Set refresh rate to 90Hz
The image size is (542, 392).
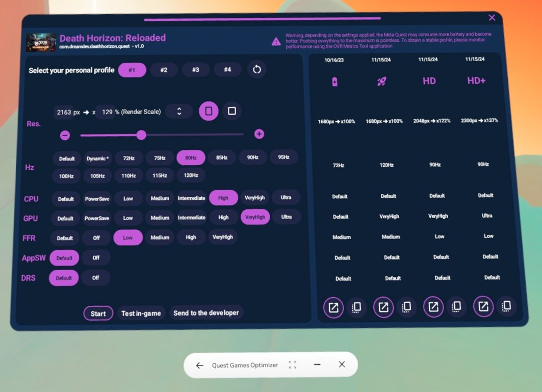click(x=253, y=158)
